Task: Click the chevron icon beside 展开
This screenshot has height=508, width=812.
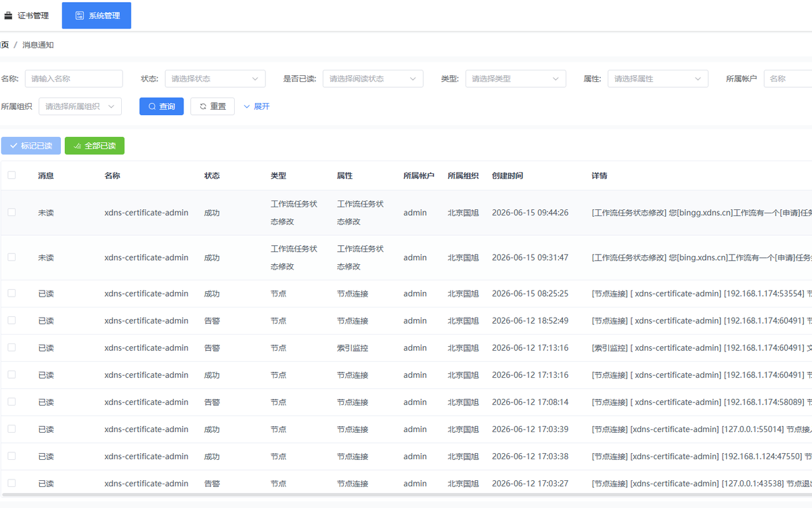Action: pos(247,106)
